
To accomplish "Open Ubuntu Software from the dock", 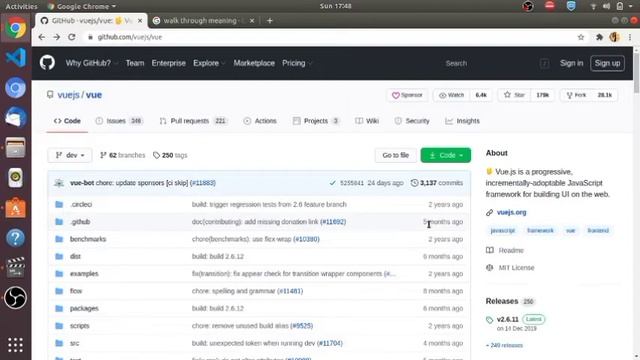I will click(x=16, y=208).
